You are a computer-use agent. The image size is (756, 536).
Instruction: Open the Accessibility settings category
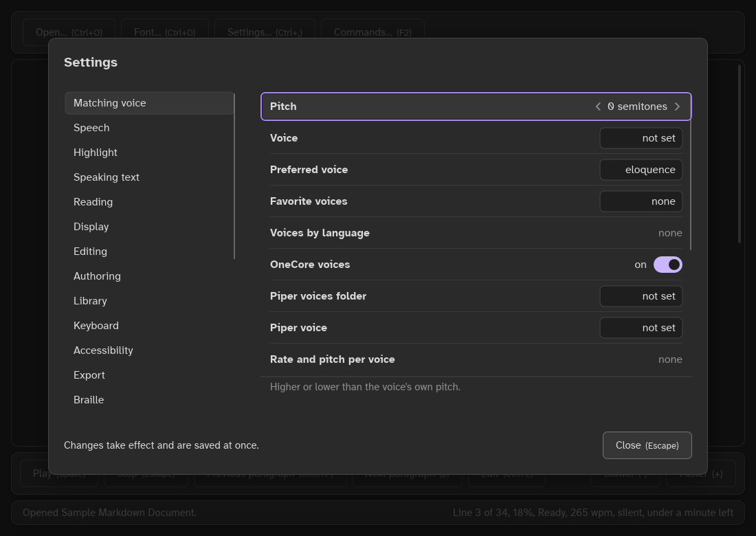point(149,350)
